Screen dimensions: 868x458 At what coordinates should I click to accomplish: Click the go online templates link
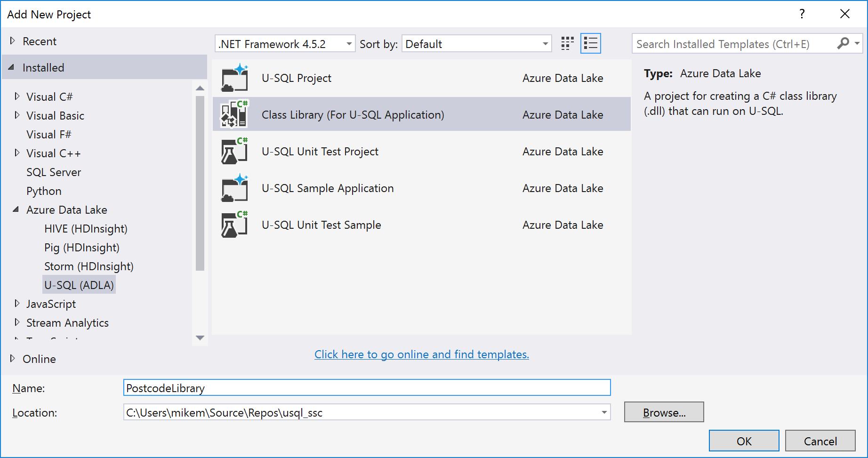[421, 354]
